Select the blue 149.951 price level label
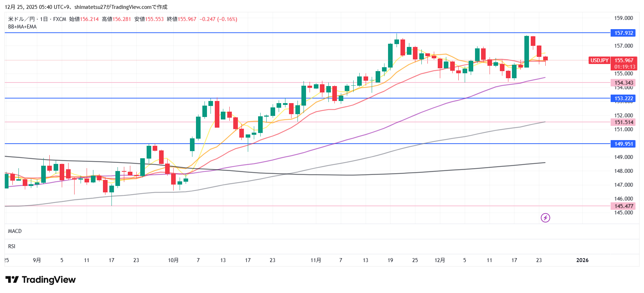644x293 pixels. (623, 144)
